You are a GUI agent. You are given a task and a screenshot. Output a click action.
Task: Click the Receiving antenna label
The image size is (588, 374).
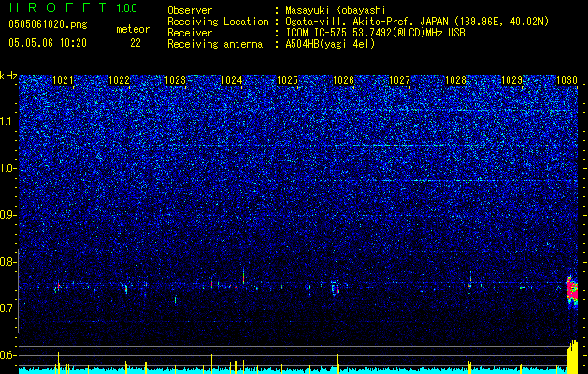click(215, 44)
